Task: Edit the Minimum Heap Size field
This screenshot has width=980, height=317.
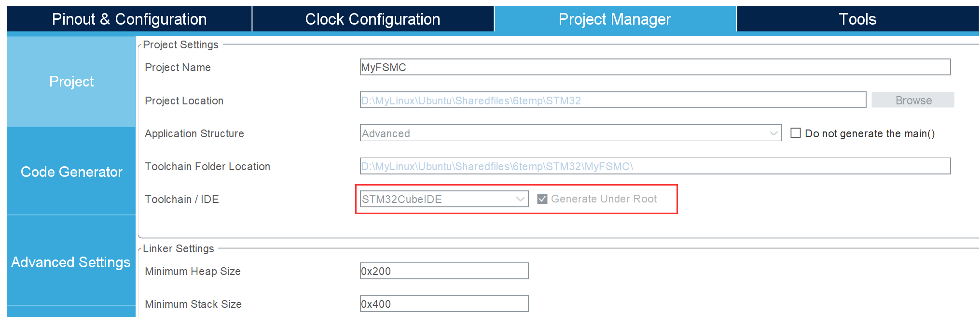Action: click(444, 271)
